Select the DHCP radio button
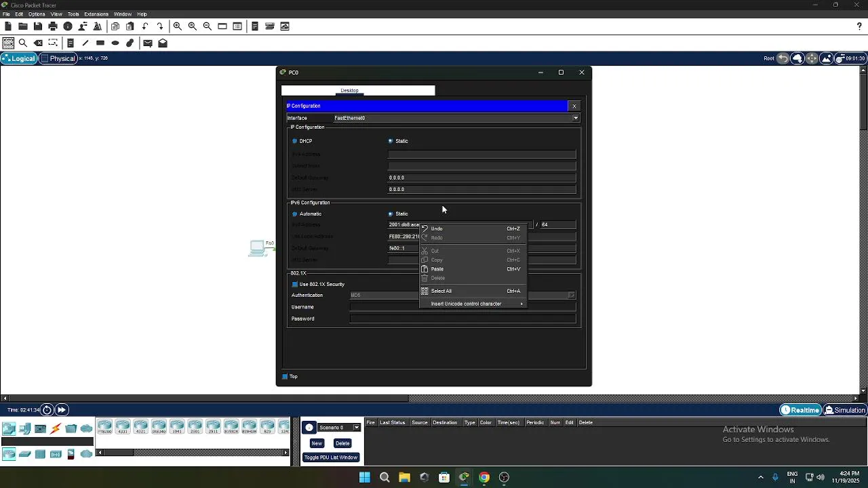 click(295, 141)
